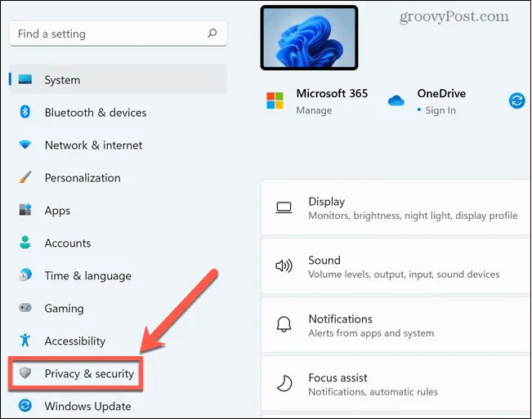Click the System monitor icon in sidebar

(25, 80)
